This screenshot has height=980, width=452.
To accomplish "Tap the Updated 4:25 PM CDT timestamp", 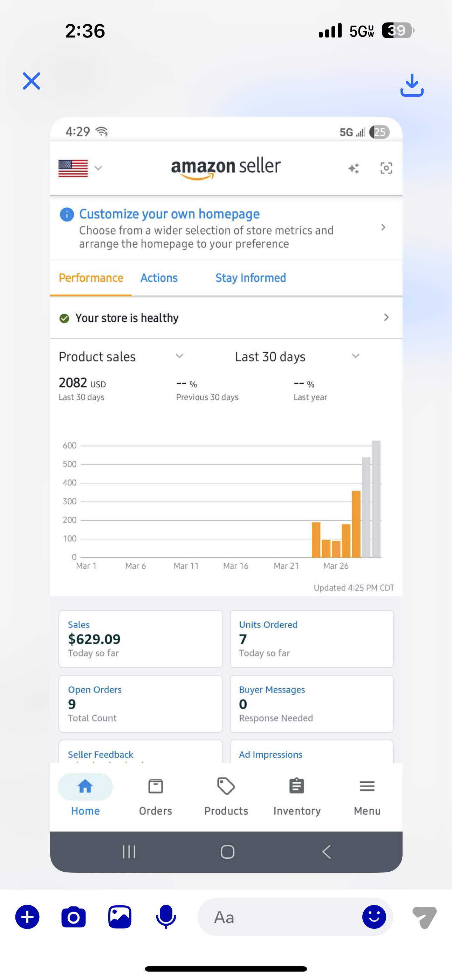I will pos(354,588).
